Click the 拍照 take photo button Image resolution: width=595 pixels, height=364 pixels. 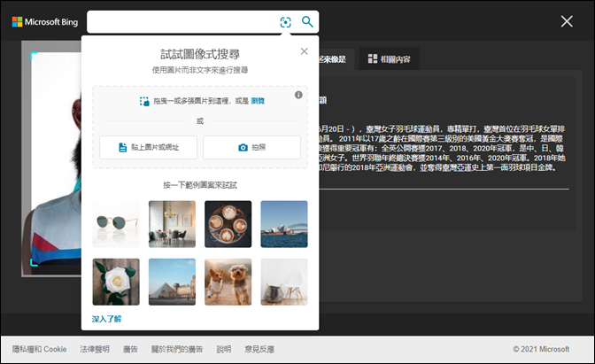click(x=252, y=147)
